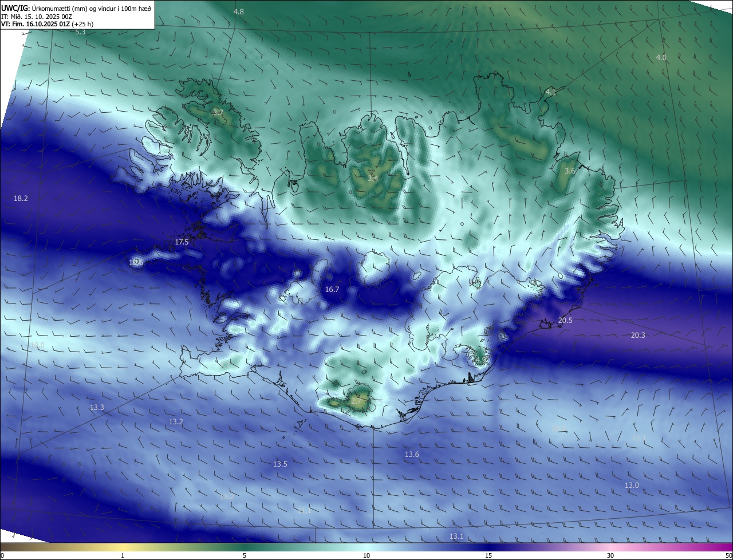Click the 11.2 value on the map
733x560 pixels.
point(227,496)
